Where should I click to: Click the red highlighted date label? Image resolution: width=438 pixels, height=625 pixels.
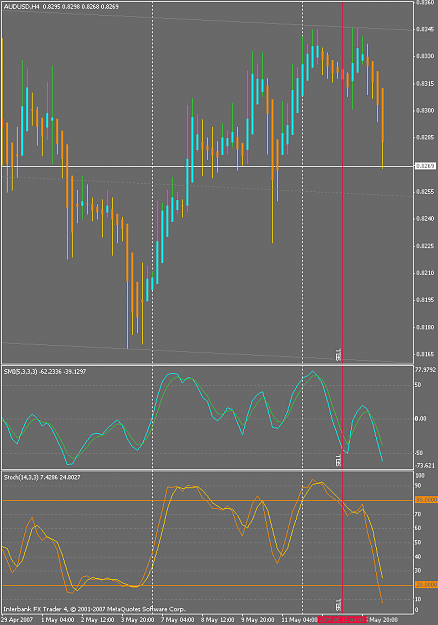click(342, 620)
